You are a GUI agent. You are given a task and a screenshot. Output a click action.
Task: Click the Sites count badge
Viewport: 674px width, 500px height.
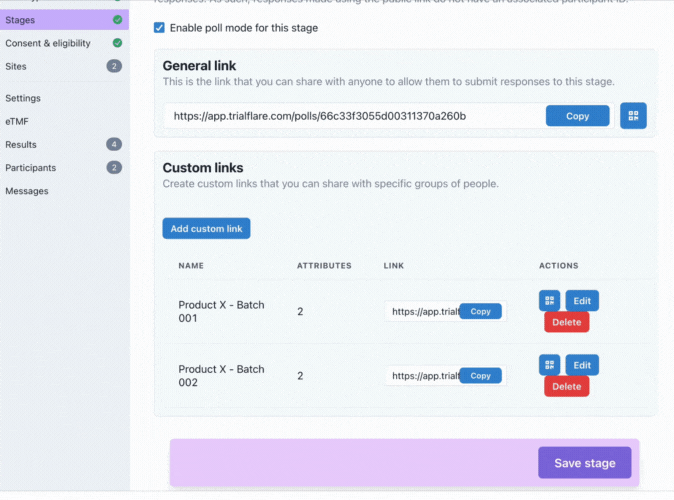pos(114,66)
